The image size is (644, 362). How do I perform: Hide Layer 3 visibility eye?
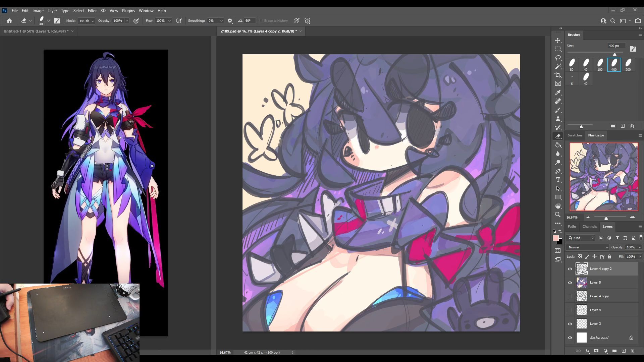570,324
